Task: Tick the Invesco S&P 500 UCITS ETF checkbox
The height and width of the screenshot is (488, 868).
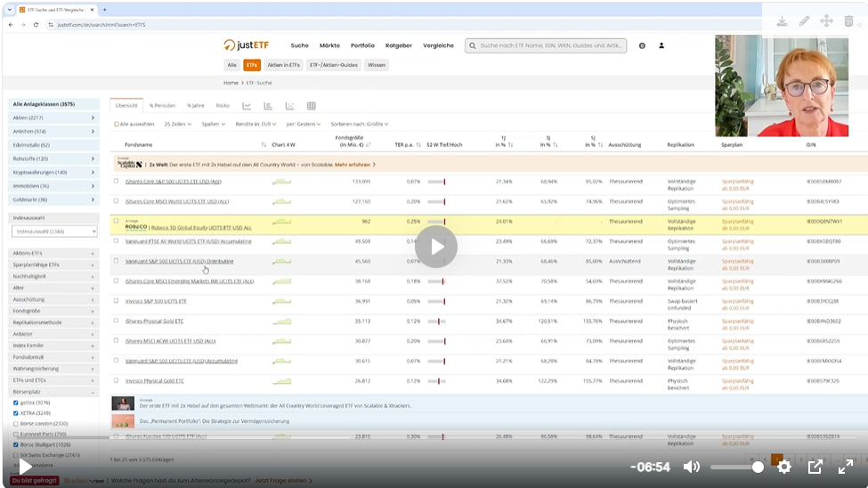Action: tap(116, 301)
